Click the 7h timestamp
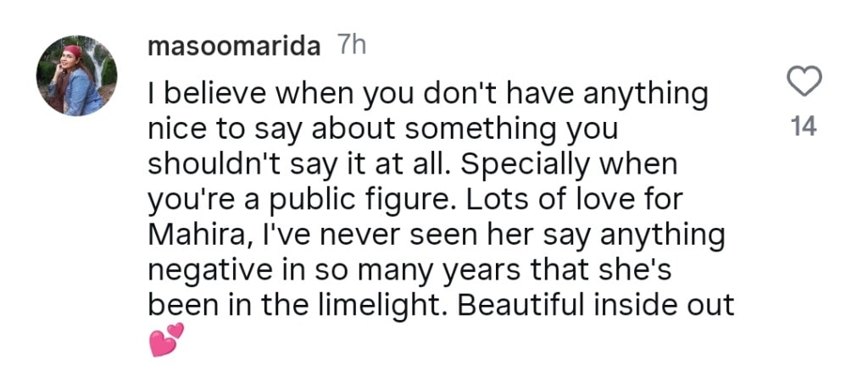This screenshot has height=365, width=868. (350, 47)
